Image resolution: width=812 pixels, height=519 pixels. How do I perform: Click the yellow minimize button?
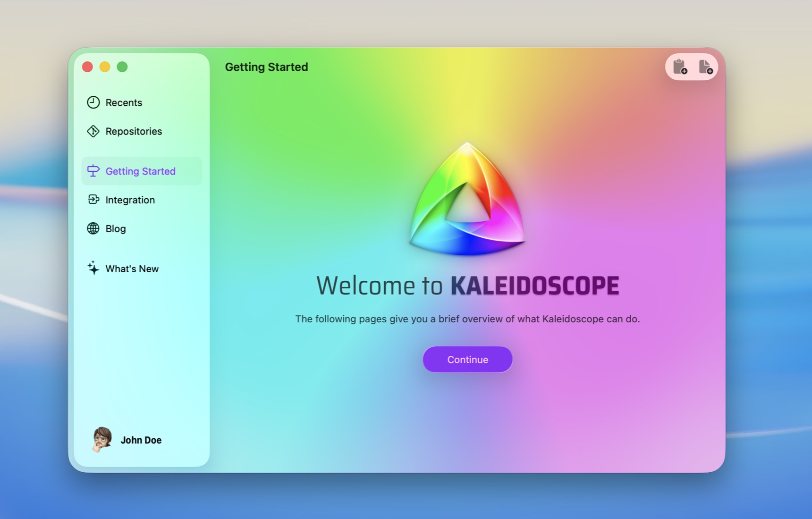pyautogui.click(x=105, y=67)
